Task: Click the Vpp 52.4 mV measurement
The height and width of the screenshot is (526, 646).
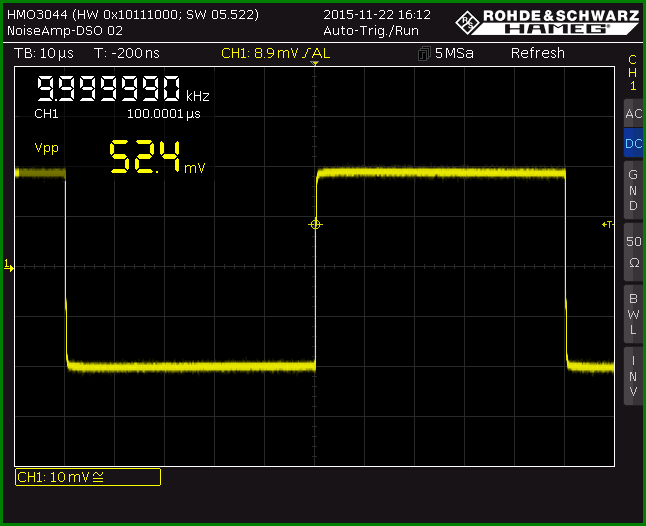Action: pos(119,156)
